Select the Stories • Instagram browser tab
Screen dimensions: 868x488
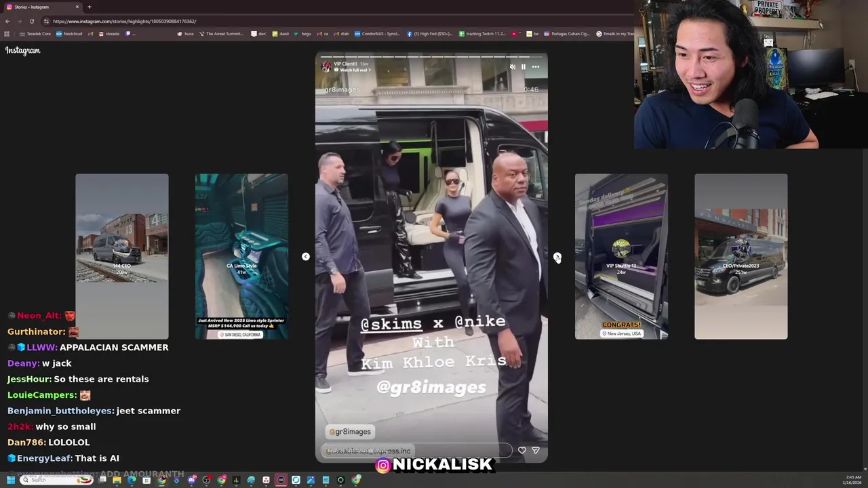(x=42, y=7)
